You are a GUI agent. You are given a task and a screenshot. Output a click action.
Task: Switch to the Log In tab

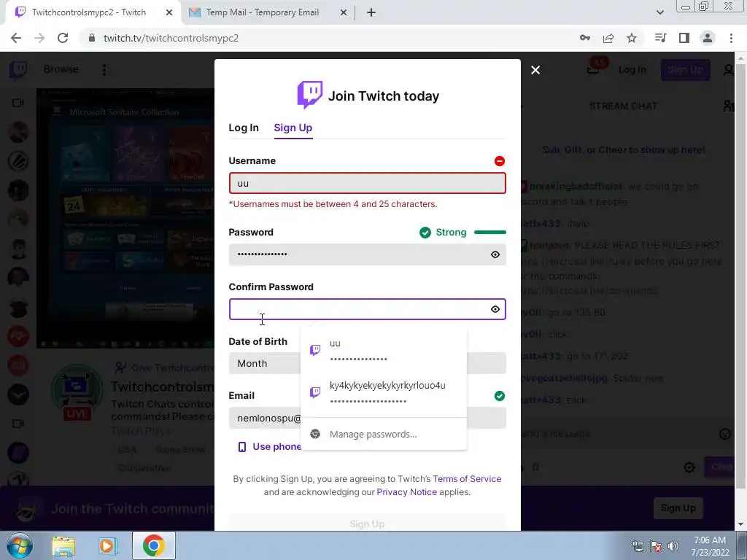tap(244, 128)
